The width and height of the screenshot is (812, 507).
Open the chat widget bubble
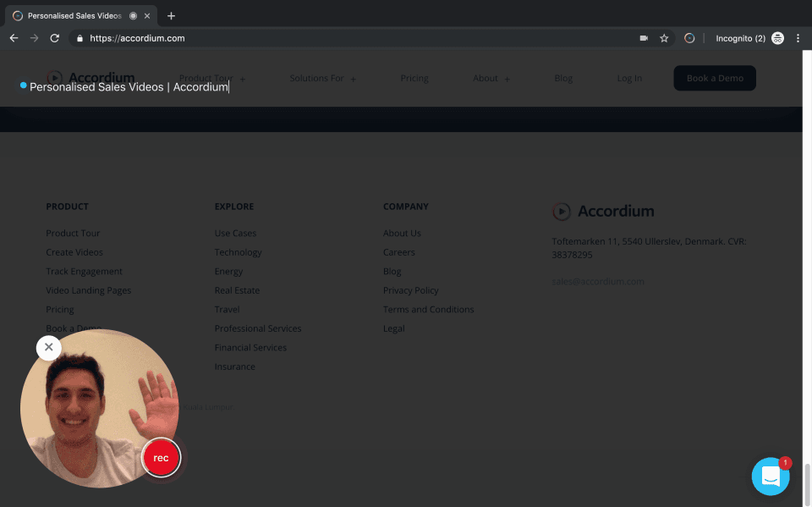pyautogui.click(x=771, y=476)
